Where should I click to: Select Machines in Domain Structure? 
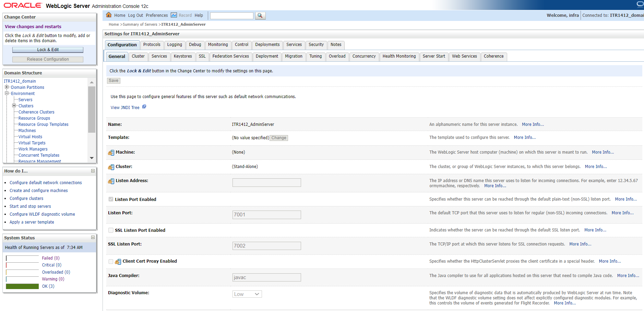click(x=27, y=131)
